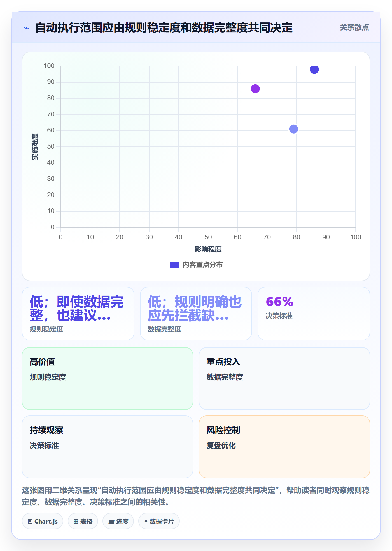Click the 数据卡片 chip diamond icon
This screenshot has width=392, height=551.
(x=146, y=521)
